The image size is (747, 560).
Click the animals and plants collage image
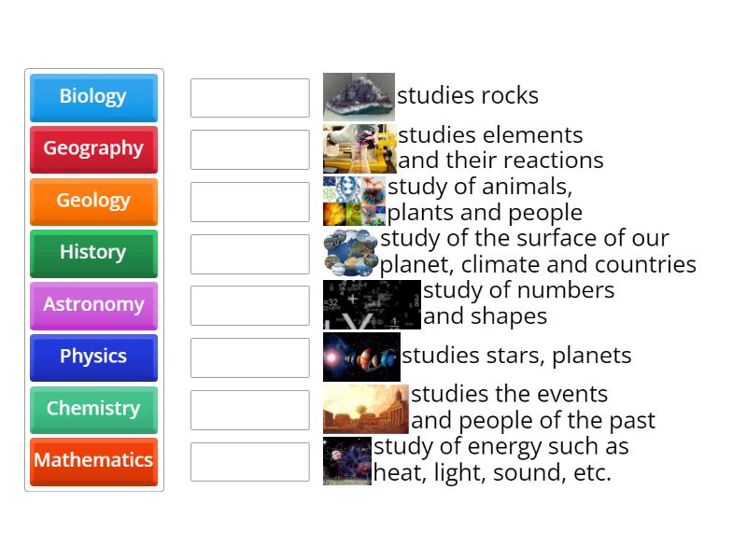(354, 200)
